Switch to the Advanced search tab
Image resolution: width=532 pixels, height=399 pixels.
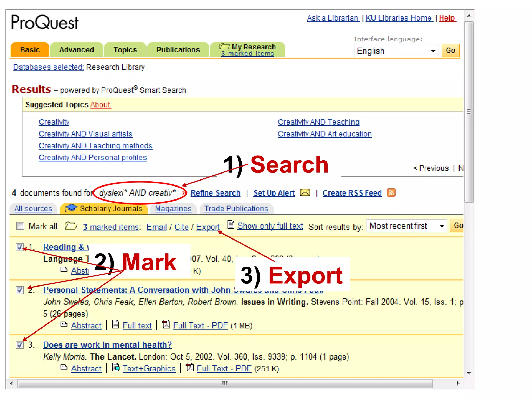click(76, 49)
